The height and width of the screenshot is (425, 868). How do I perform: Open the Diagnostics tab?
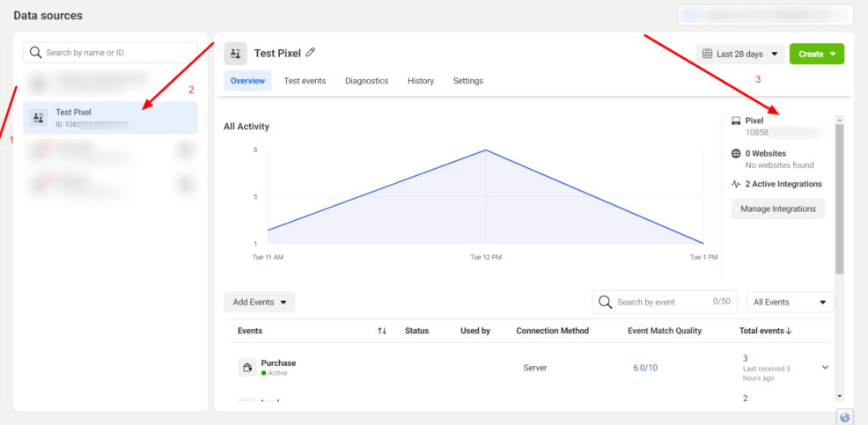[366, 81]
